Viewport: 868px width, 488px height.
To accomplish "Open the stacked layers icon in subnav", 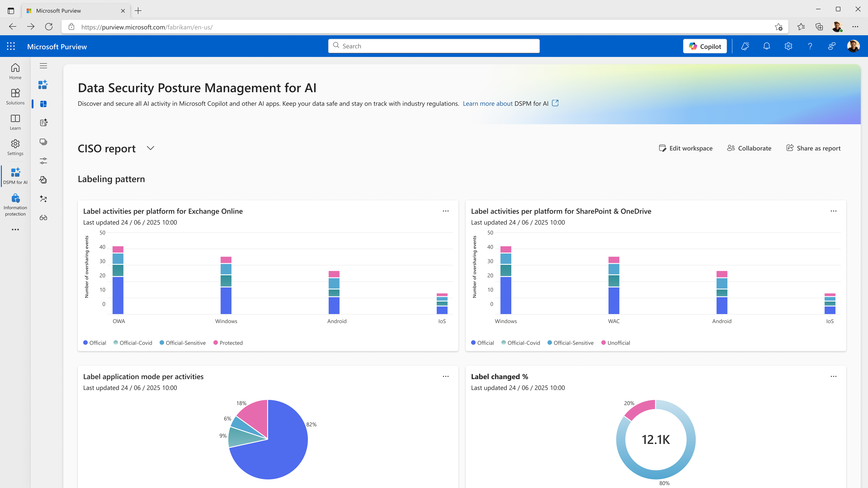I will coord(43,142).
